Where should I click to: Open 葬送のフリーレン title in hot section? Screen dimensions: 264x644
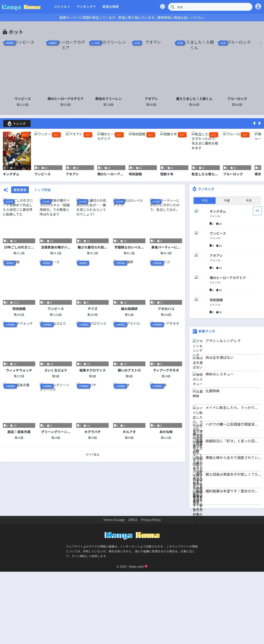coord(108,99)
